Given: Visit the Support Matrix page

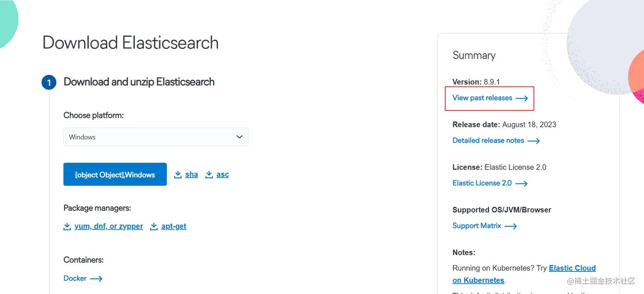Looking at the screenshot, I should 476,226.
